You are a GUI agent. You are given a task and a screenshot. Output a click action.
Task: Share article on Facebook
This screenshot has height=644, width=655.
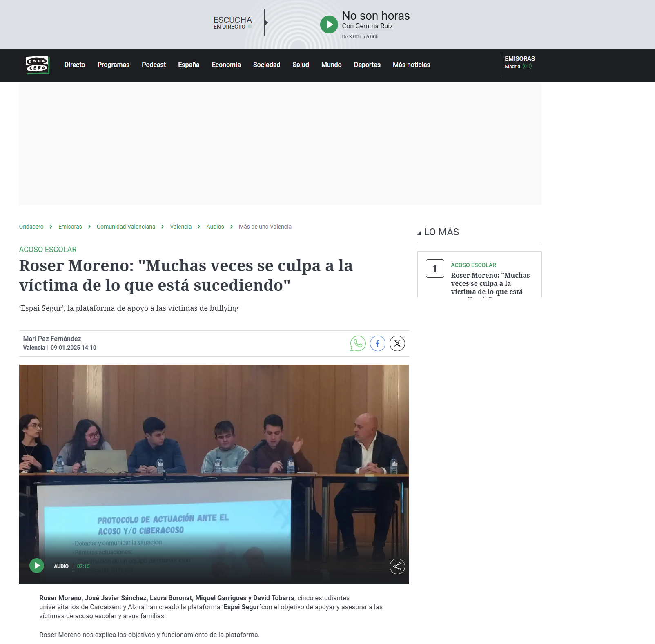click(x=377, y=343)
